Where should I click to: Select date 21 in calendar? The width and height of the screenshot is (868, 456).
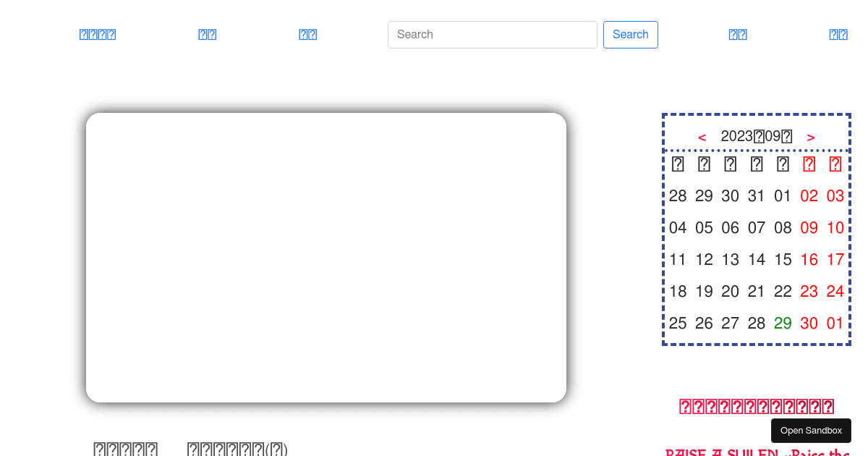click(x=757, y=292)
